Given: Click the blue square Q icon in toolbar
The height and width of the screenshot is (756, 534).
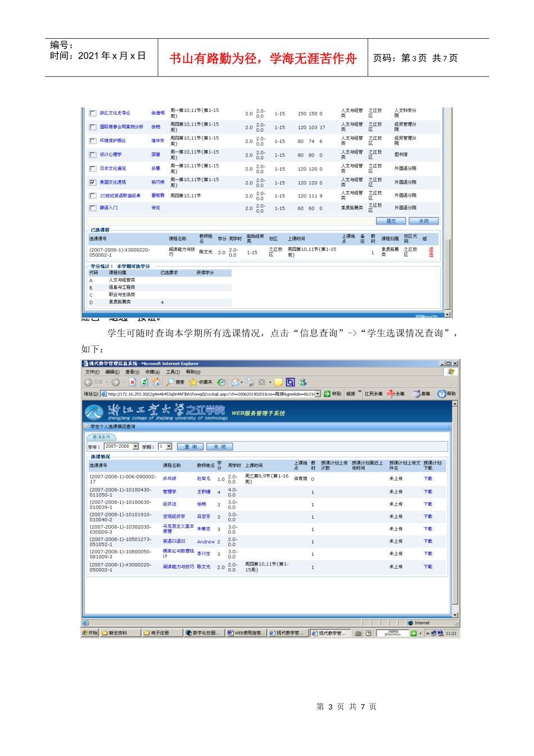Looking at the screenshot, I should click(x=290, y=382).
